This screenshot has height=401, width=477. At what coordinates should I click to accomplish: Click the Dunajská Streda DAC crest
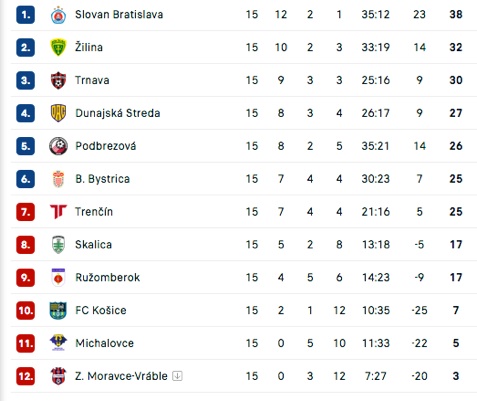(58, 113)
